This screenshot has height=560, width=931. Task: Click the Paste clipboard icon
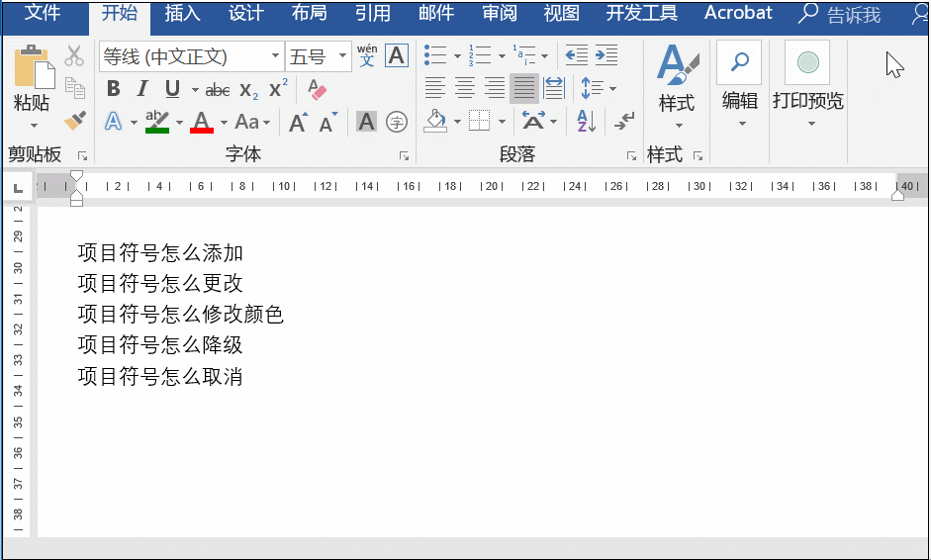[34, 66]
